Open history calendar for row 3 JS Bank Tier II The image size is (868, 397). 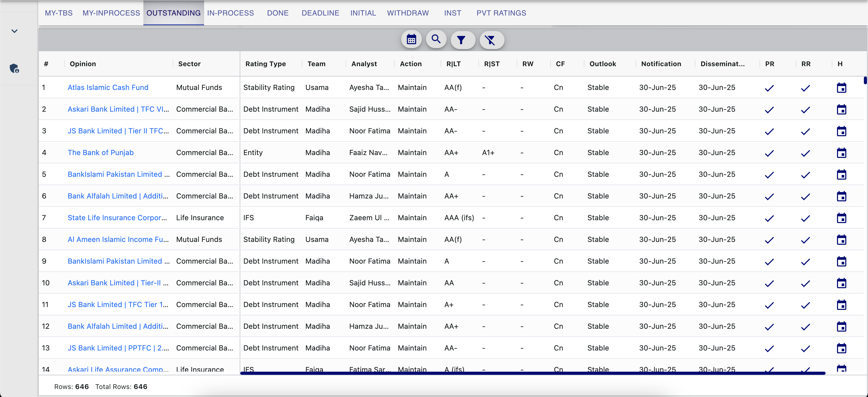(x=841, y=131)
